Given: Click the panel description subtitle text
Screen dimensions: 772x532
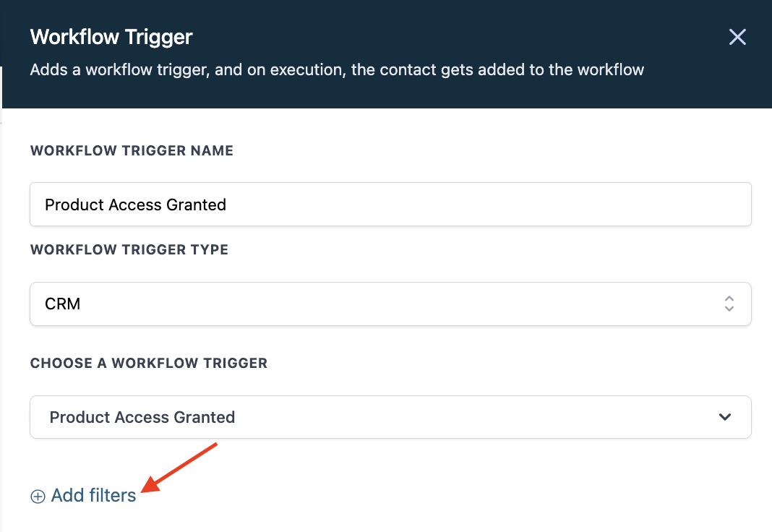Looking at the screenshot, I should [x=337, y=70].
